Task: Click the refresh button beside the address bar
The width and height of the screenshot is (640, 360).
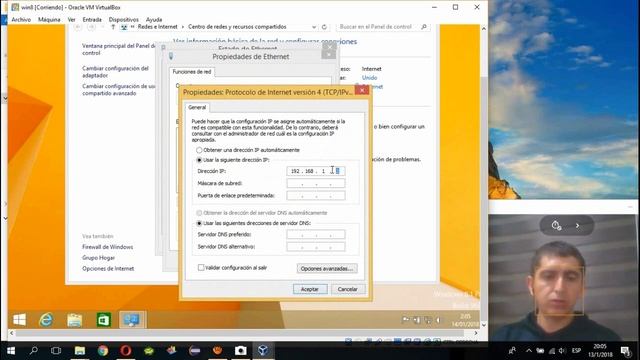Action: (324, 27)
